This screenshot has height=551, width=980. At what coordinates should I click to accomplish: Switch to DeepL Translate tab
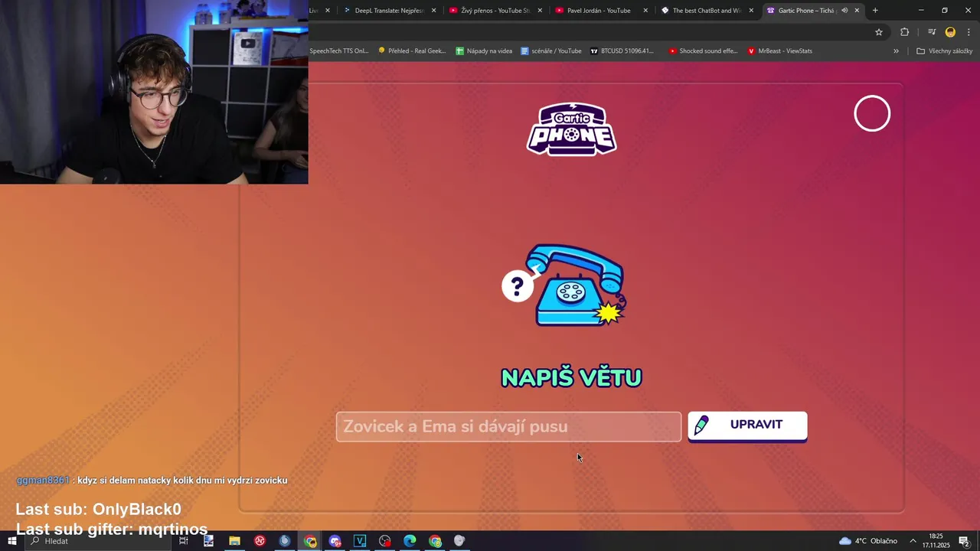[389, 11]
